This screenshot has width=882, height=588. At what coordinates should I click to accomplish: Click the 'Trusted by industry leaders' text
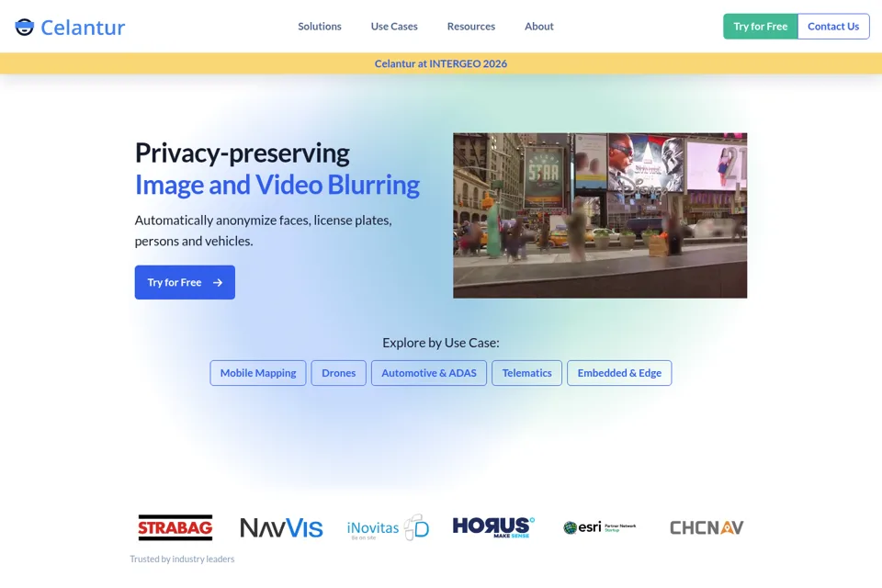[x=182, y=559]
